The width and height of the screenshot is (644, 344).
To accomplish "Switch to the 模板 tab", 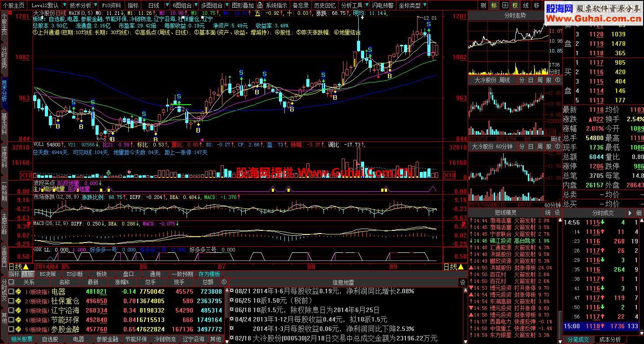I will click(x=28, y=274).
